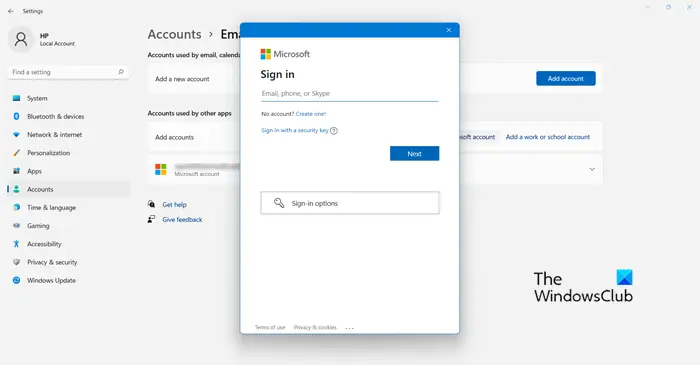
Task: Open Terms of use link
Action: (x=270, y=328)
